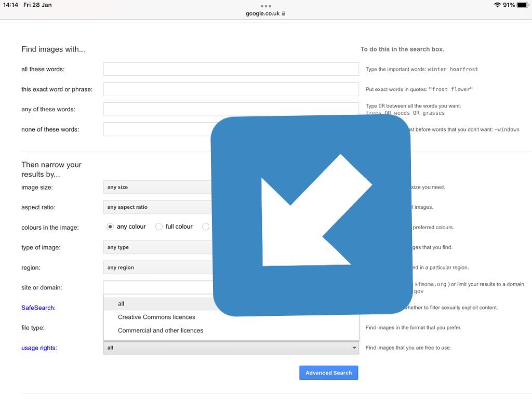Open the 'any aspect ratio' dropdown
Screen dimensions: 532x399
tap(157, 207)
